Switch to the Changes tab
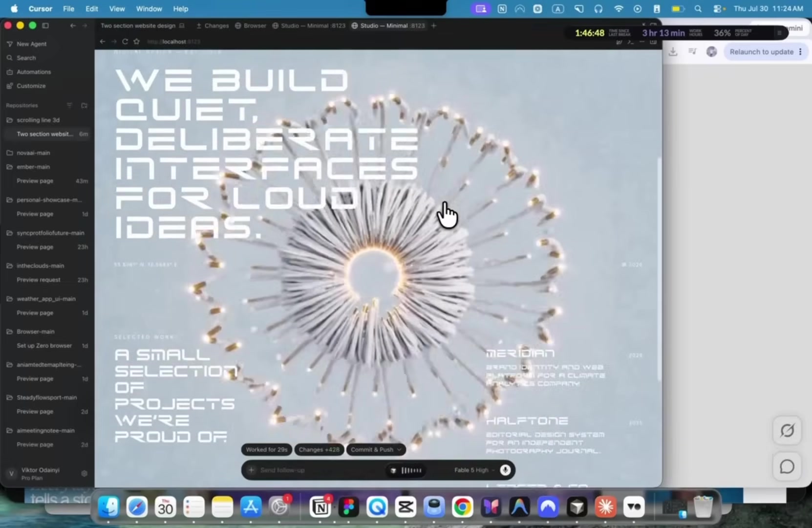Viewport: 812px width, 528px height. coord(213,25)
